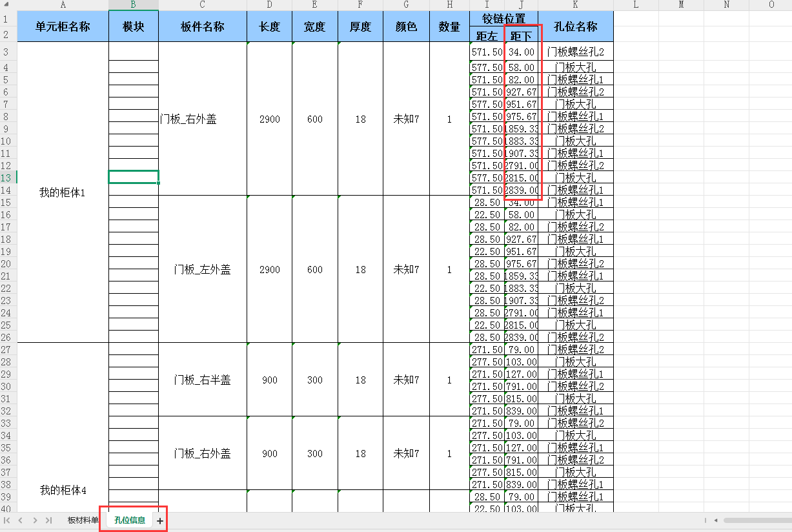Click the 模块 header cell

pos(134,26)
